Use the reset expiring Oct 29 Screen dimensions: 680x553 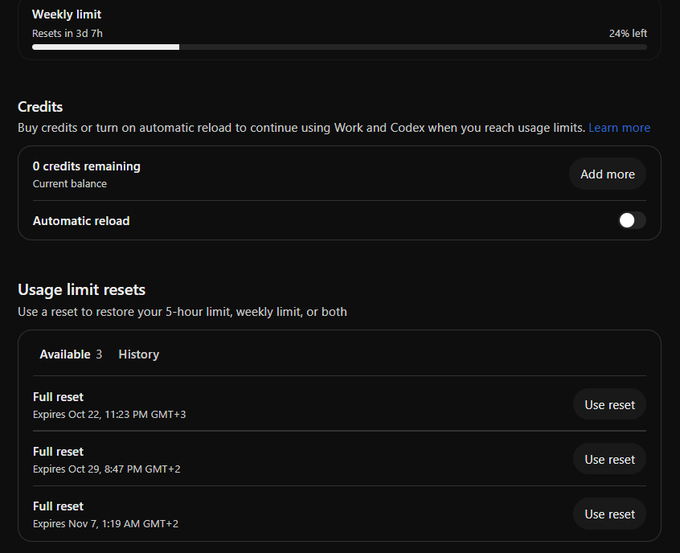[609, 459]
